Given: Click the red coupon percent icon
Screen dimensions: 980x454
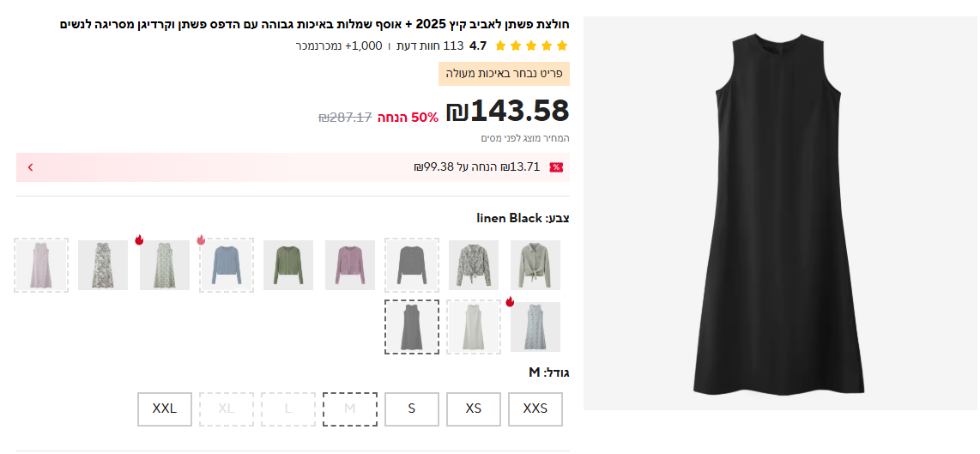Looking at the screenshot, I should pyautogui.click(x=556, y=167).
